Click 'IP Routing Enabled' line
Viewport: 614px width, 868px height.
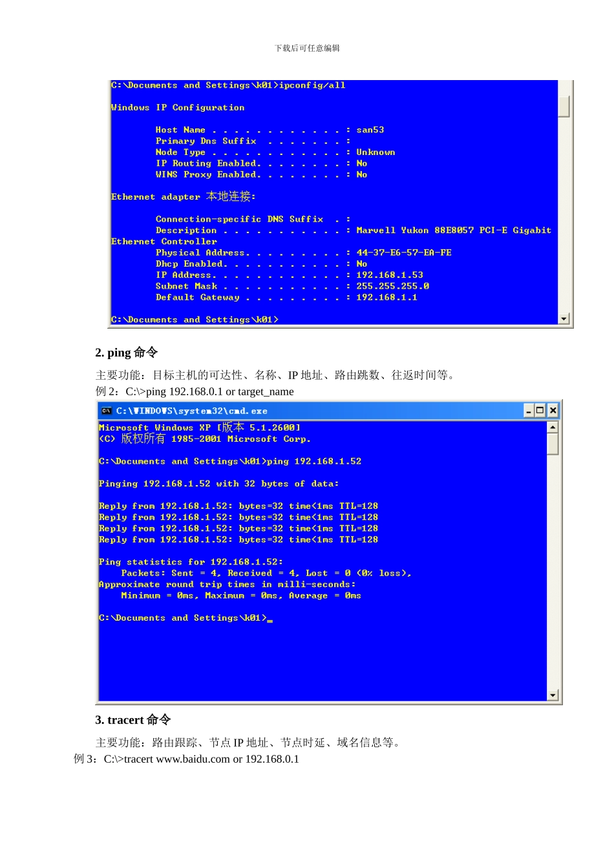point(261,163)
